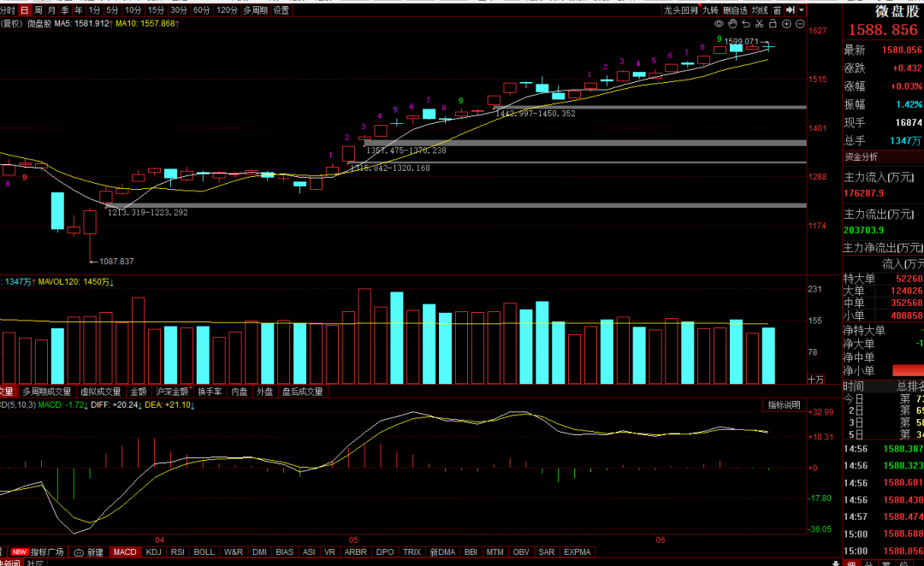Screen dimensions: 924x566
Task: Switch the indicator to KDJ
Action: click(x=153, y=552)
